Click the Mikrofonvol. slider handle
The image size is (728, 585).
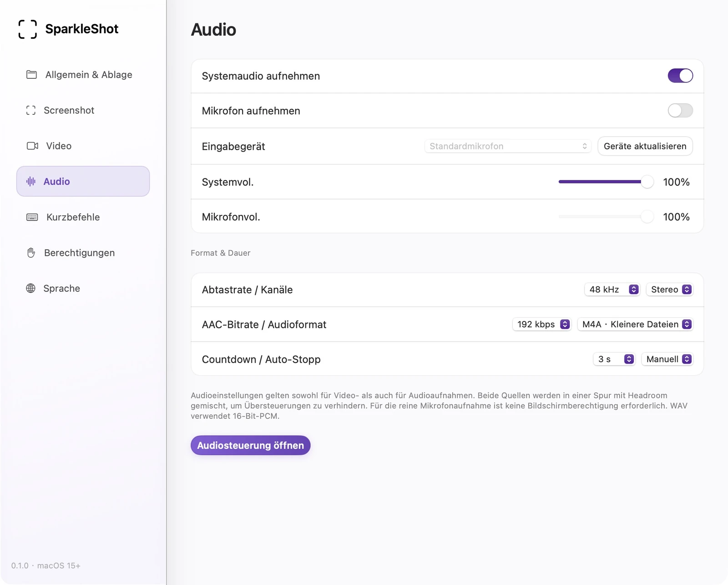pos(647,217)
